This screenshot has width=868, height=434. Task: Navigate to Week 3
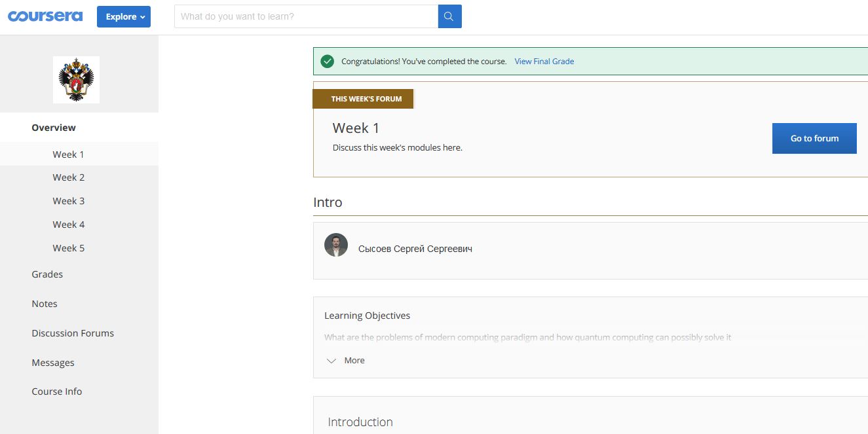[69, 201]
